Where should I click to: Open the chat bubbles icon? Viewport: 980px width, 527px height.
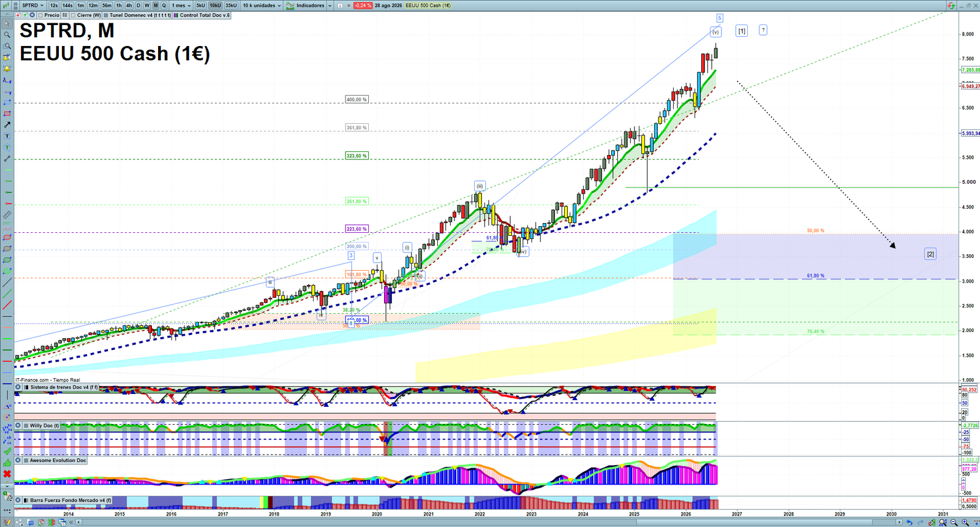[x=31, y=522]
